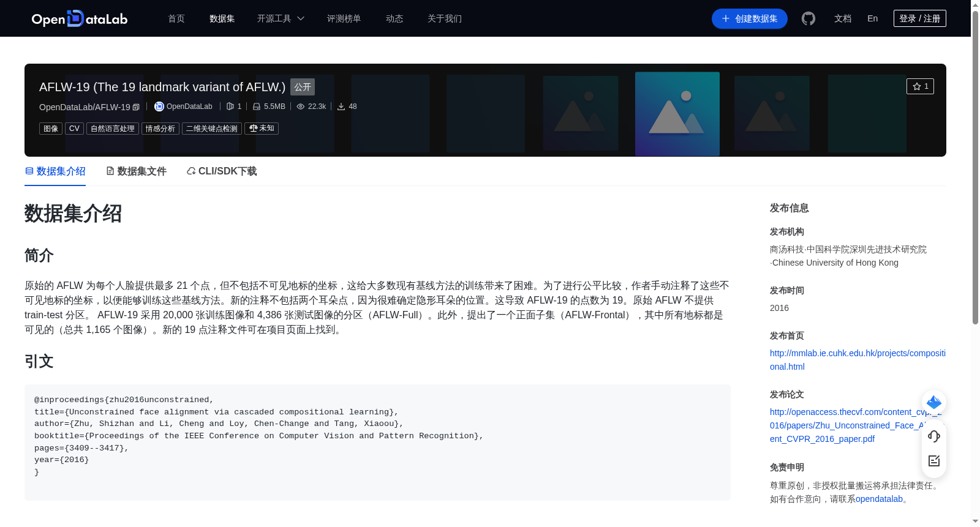Switch to the 数据集介绍 tab
980x527 pixels.
coord(55,171)
